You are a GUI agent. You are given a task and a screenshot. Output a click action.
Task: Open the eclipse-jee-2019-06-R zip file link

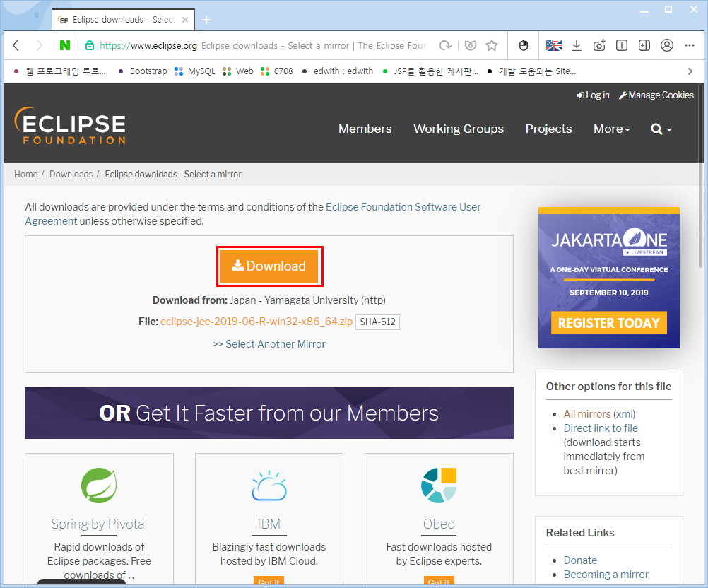pos(256,322)
